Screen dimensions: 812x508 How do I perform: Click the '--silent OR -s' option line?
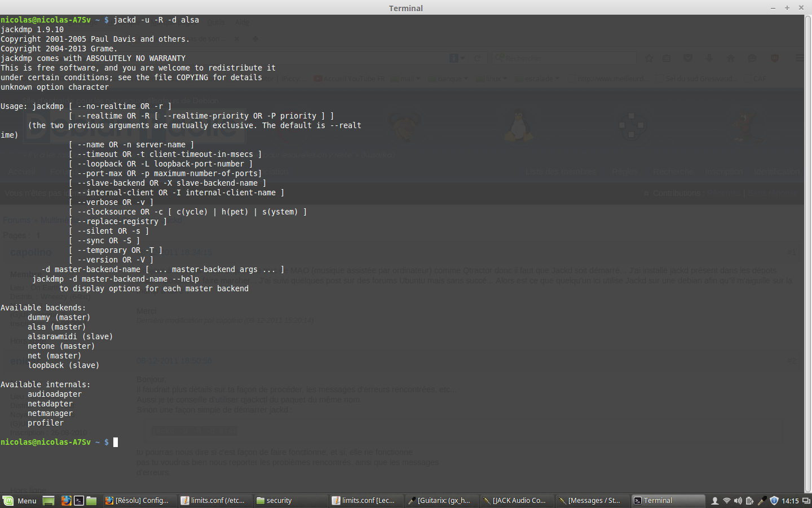pyautogui.click(x=109, y=231)
